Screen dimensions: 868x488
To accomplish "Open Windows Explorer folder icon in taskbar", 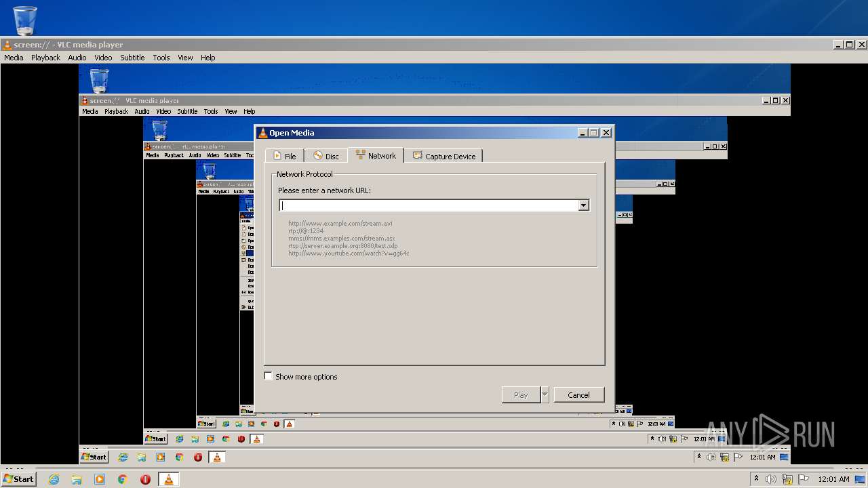I will pos(77,479).
